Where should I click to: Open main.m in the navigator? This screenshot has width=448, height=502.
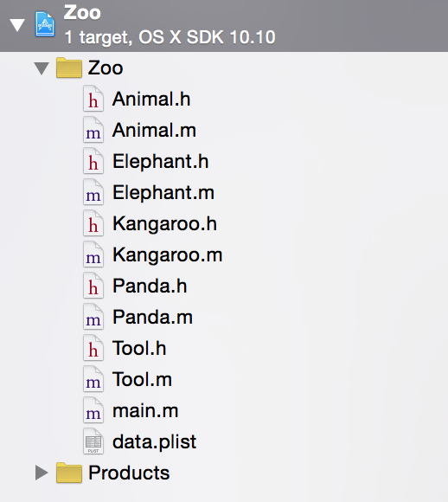(145, 411)
